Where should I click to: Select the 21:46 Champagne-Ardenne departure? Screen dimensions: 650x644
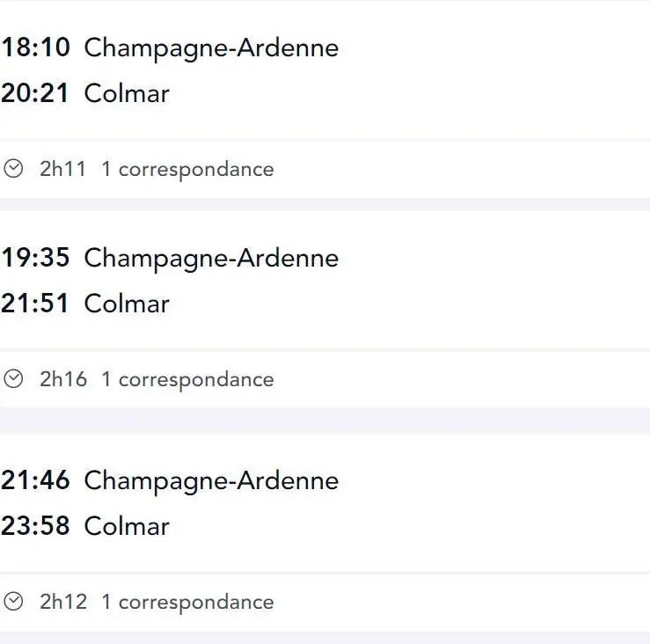tap(170, 480)
